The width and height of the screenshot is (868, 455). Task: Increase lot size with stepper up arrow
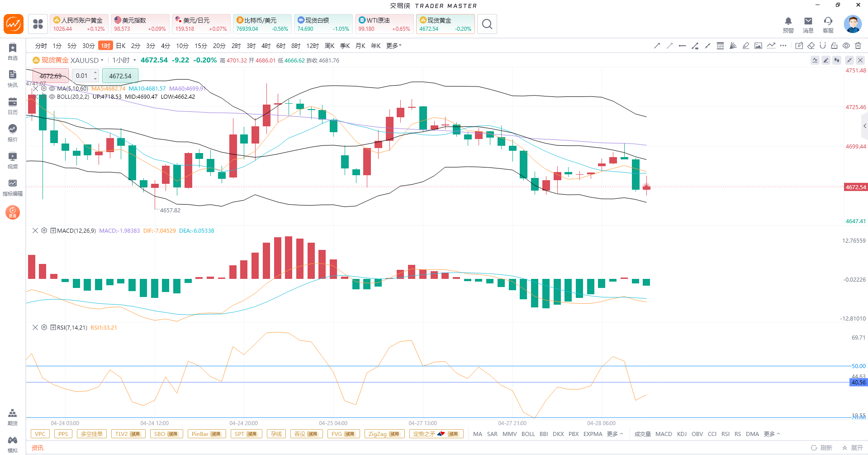tap(95, 72)
